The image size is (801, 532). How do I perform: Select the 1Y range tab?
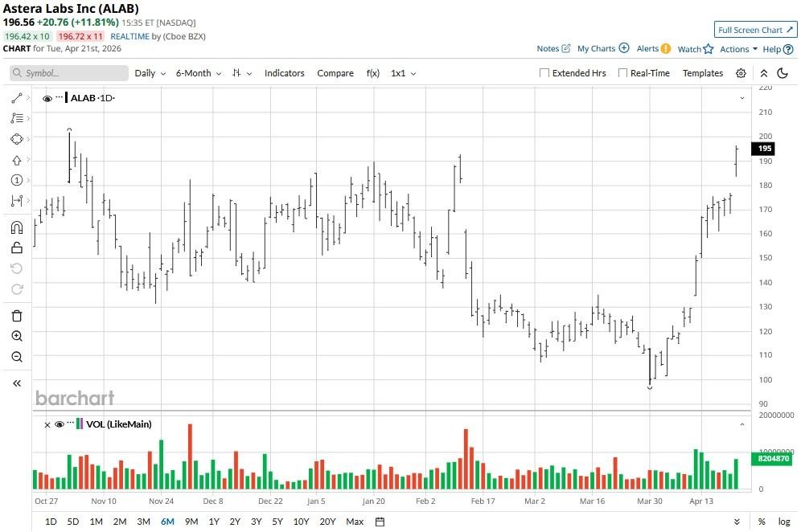(214, 522)
